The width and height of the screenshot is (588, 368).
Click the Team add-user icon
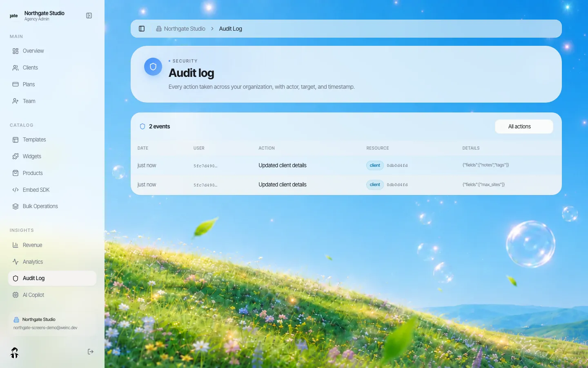click(x=16, y=101)
